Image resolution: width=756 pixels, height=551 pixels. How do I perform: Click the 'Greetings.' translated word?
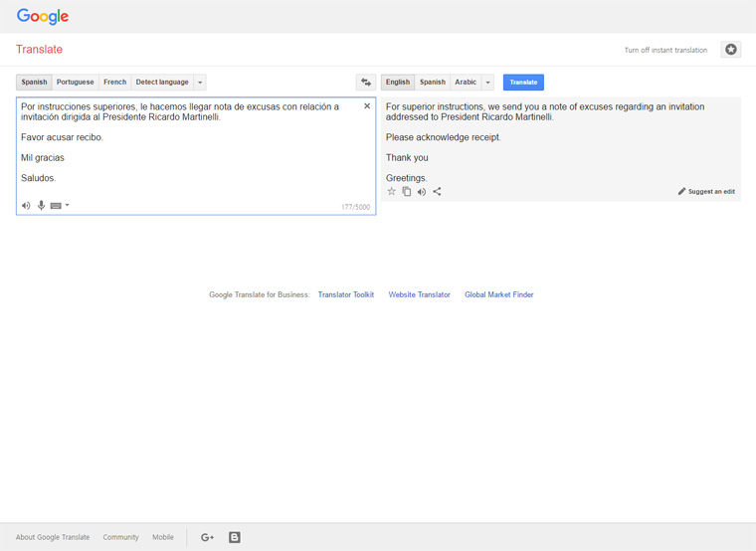[407, 178]
